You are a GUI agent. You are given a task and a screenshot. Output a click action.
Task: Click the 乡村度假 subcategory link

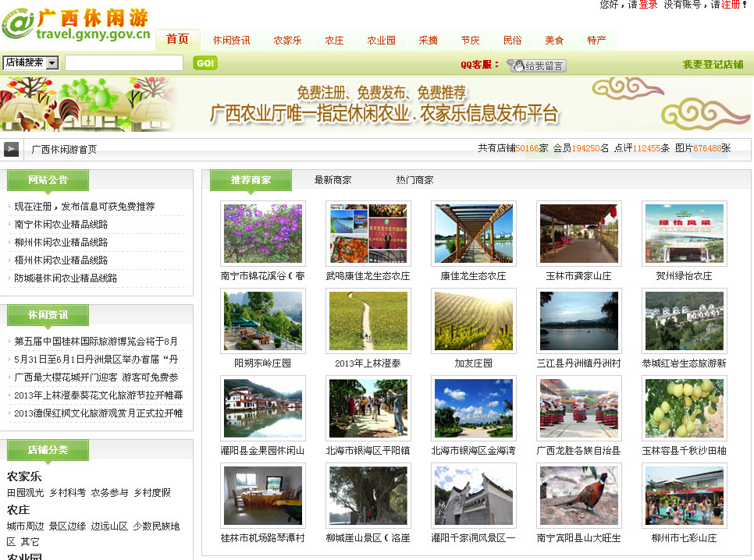click(x=152, y=493)
